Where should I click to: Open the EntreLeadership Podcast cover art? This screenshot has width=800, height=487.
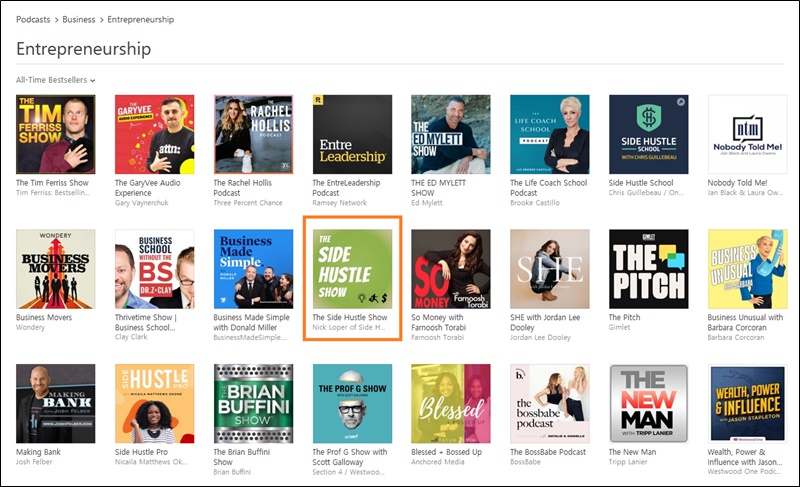tap(353, 134)
